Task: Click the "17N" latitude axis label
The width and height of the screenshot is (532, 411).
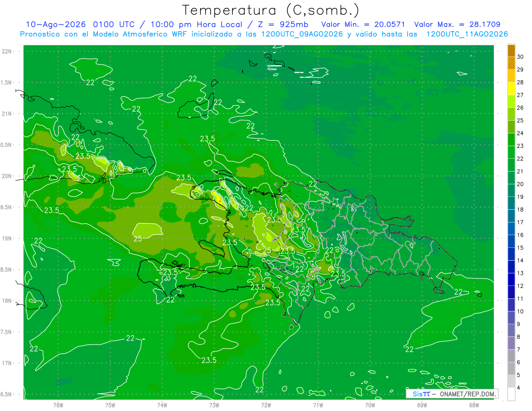Action: (7, 363)
